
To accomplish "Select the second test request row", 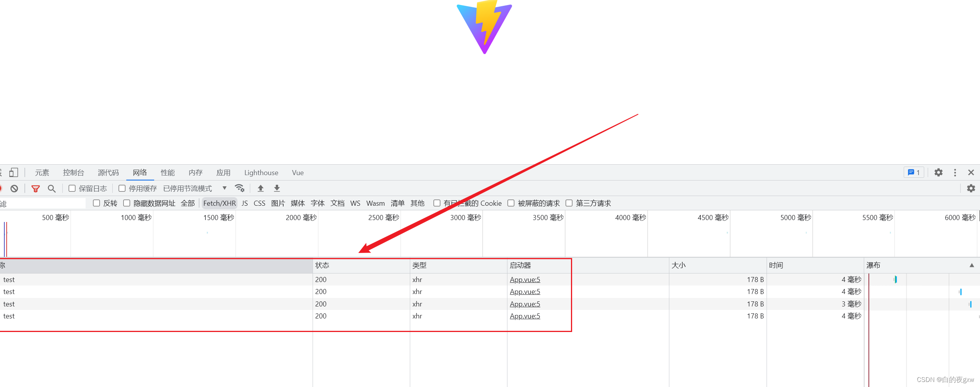I will point(490,292).
